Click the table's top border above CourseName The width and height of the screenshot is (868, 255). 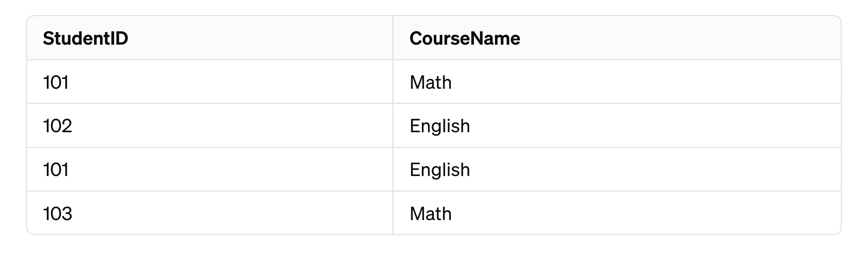click(617, 16)
